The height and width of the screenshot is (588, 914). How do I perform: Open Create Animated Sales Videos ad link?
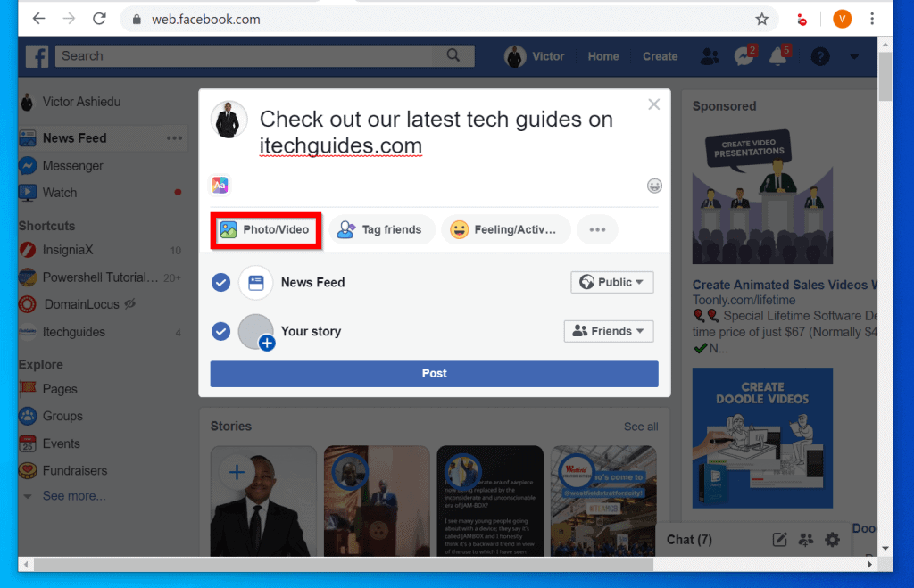tap(784, 285)
